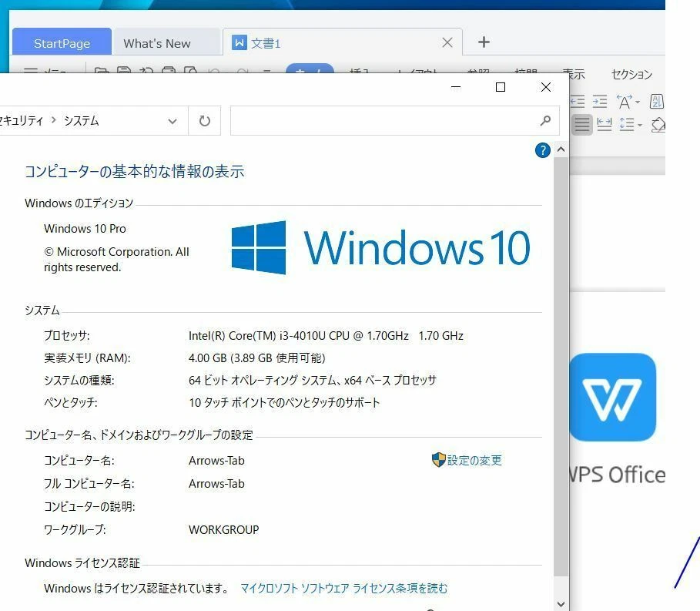Click the 4.00 GB RAM value

click(256, 358)
